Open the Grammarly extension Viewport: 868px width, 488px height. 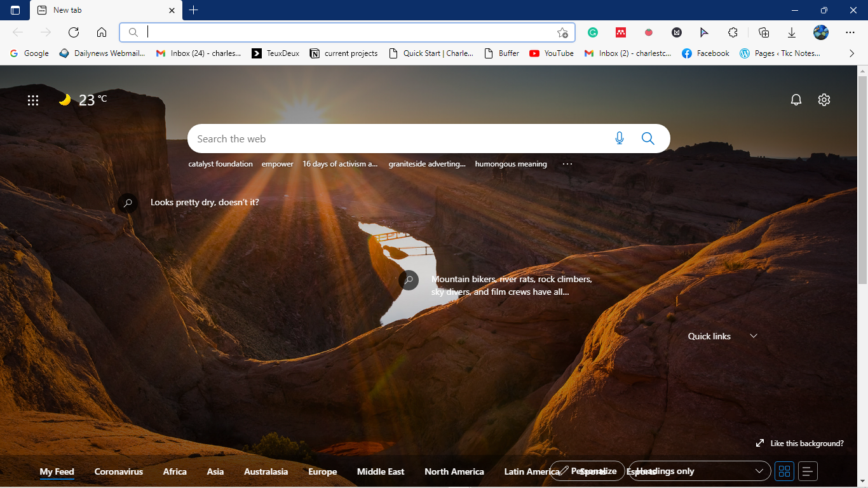(592, 32)
